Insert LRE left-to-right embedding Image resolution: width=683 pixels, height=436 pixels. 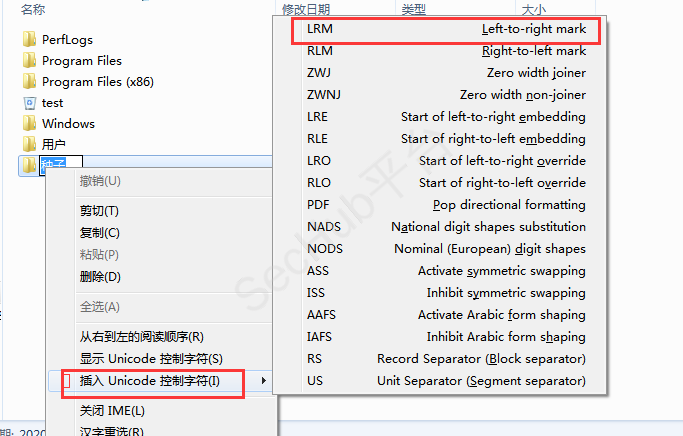tap(440, 117)
